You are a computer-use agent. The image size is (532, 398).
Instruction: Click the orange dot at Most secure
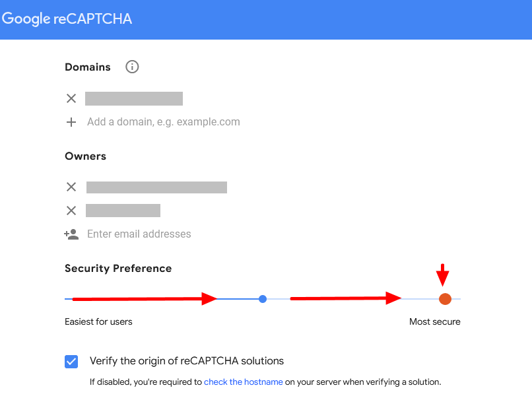click(445, 298)
